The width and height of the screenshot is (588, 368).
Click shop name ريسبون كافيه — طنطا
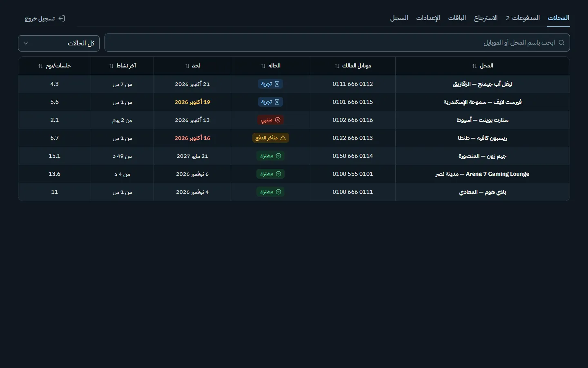click(x=482, y=138)
